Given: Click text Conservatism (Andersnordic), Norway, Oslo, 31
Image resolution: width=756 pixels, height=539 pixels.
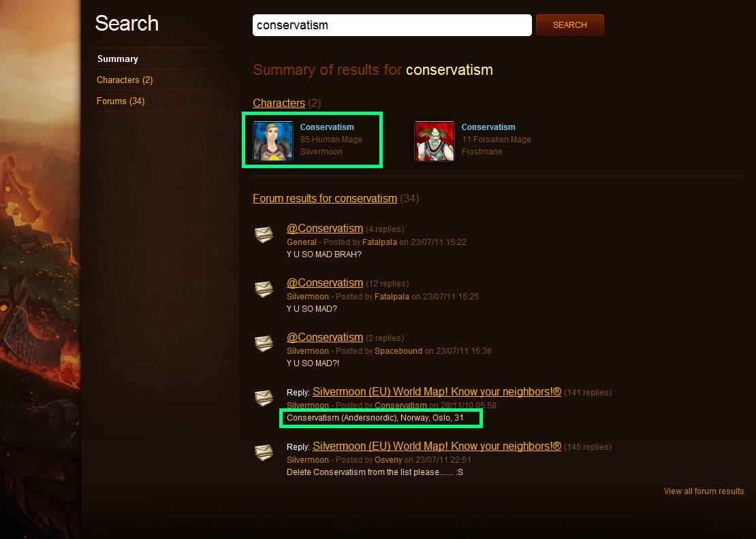Looking at the screenshot, I should [x=375, y=418].
